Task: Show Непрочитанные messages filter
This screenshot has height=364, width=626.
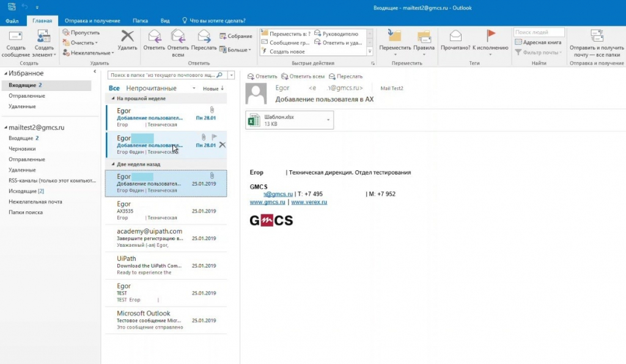Action: pos(152,88)
